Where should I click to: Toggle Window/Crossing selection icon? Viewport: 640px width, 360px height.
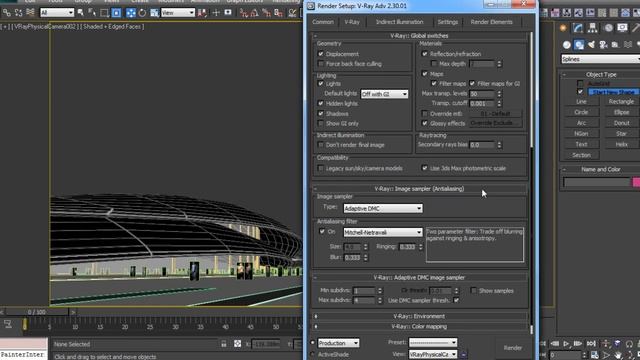coord(116,13)
